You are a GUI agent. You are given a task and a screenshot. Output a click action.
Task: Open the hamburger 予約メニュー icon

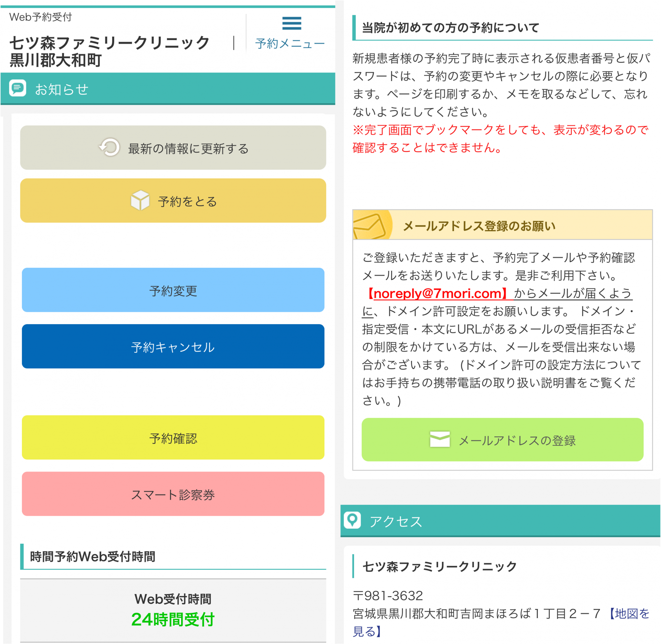tap(291, 23)
